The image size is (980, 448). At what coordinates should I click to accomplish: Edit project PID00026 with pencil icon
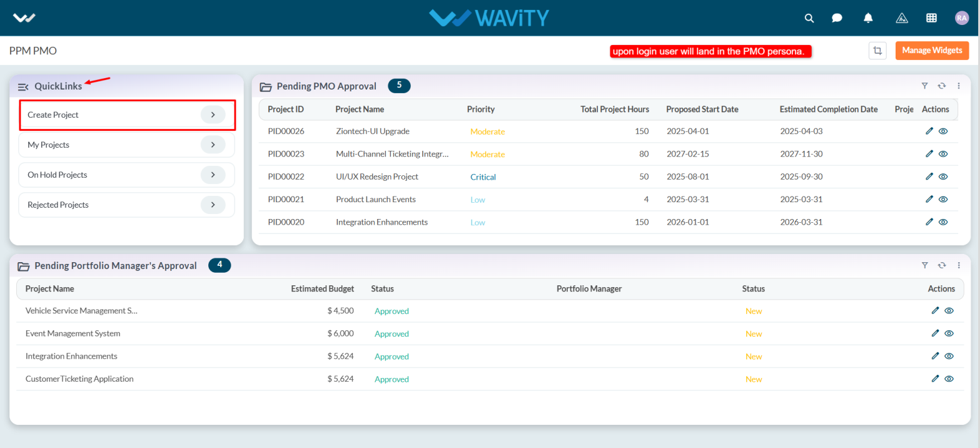pos(929,131)
